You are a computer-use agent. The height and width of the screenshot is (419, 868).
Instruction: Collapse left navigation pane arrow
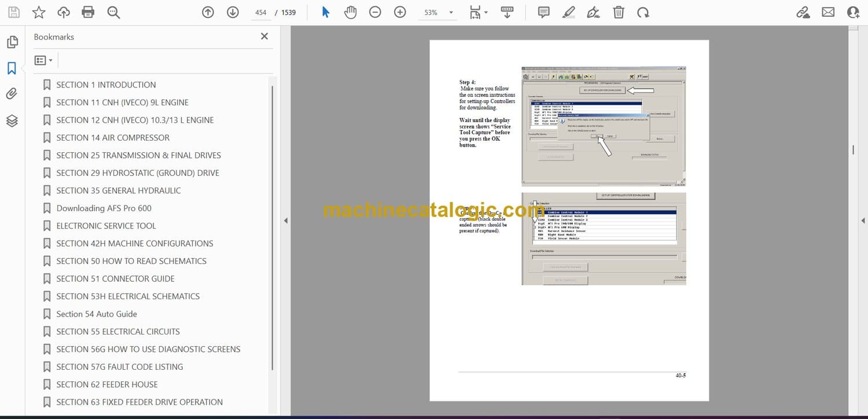pos(285,220)
